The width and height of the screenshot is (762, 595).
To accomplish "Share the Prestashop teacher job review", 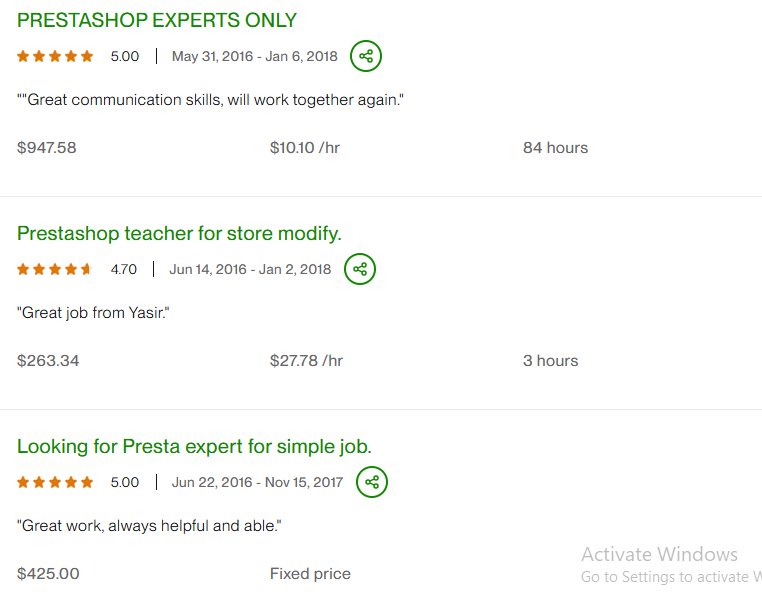I will click(360, 269).
